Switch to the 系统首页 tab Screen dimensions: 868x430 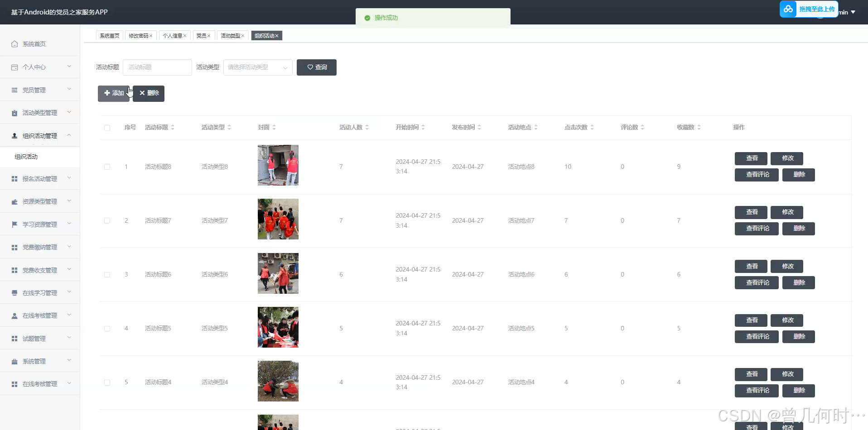(110, 36)
